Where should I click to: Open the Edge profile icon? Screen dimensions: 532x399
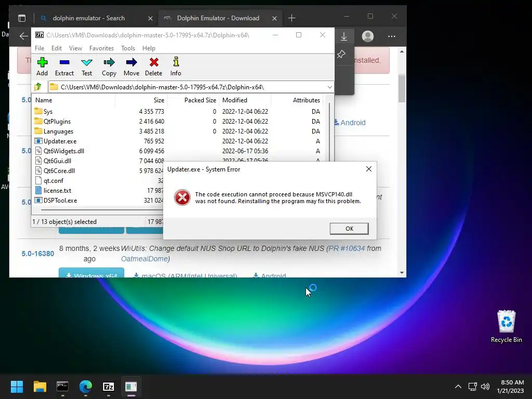coord(368,36)
